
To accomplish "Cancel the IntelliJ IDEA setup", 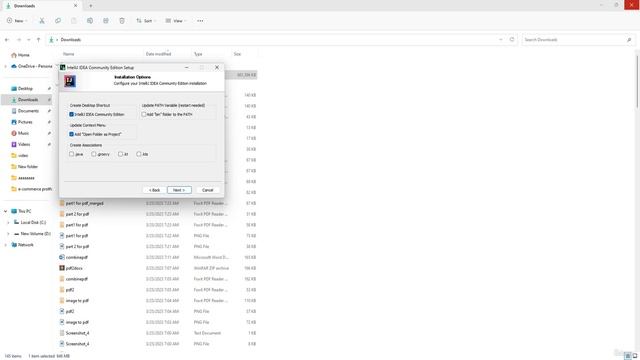I will (207, 190).
